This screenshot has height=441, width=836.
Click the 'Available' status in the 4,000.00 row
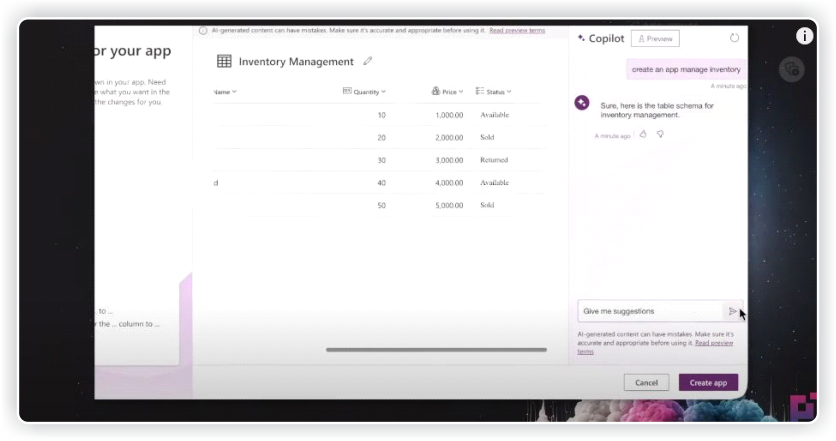click(x=494, y=182)
